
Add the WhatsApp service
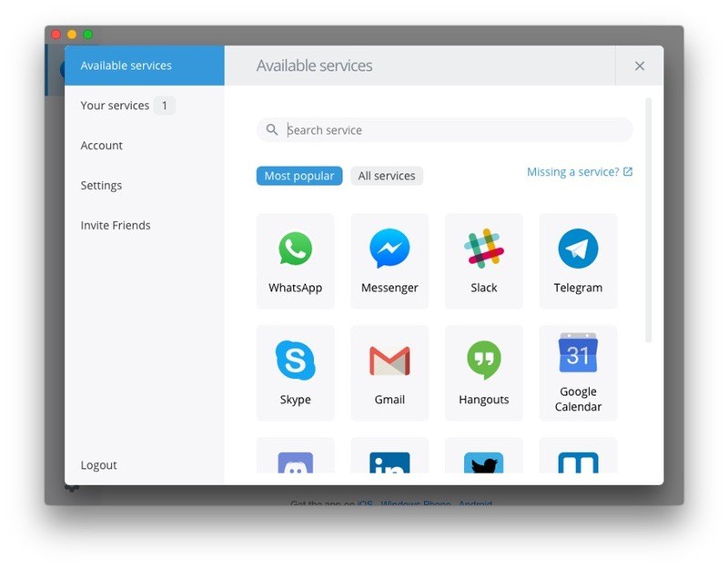click(295, 261)
